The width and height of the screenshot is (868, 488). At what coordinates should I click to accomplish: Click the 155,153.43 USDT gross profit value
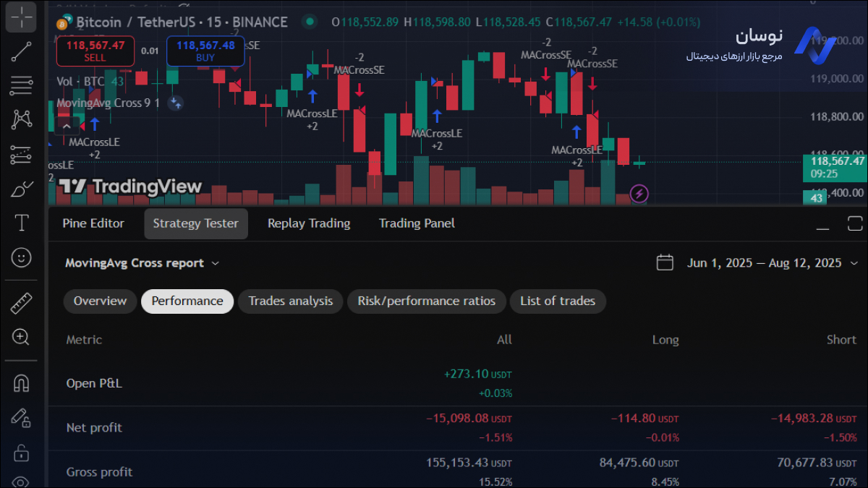point(469,463)
